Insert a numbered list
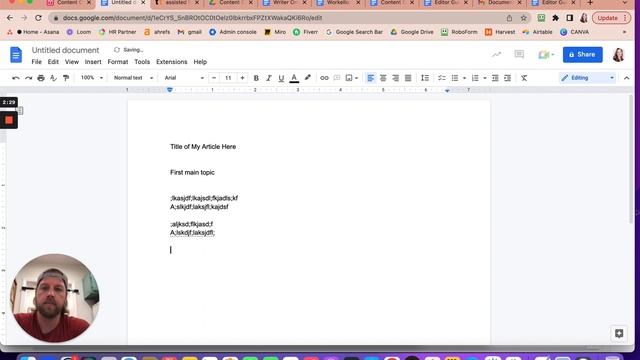Screen dimensions: 640x360 475,78
